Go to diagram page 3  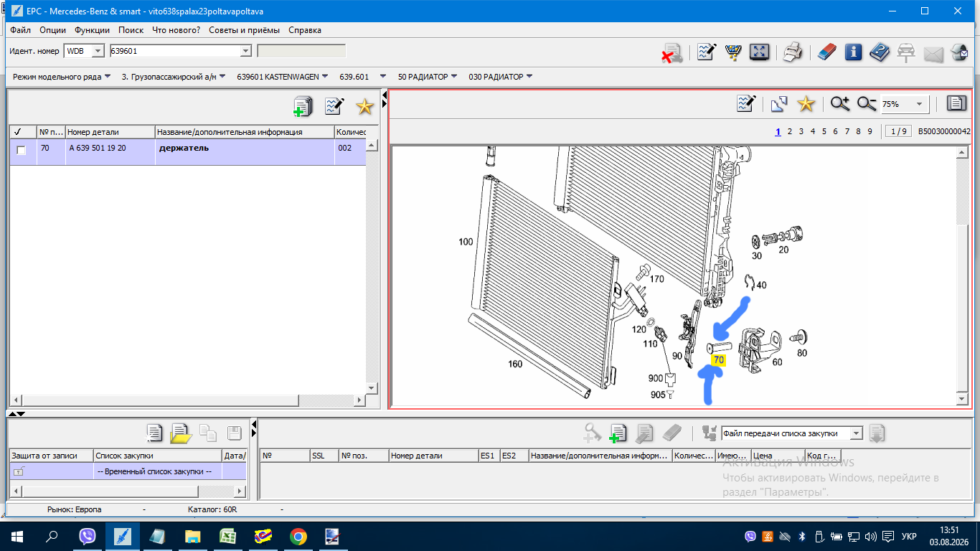pyautogui.click(x=801, y=131)
